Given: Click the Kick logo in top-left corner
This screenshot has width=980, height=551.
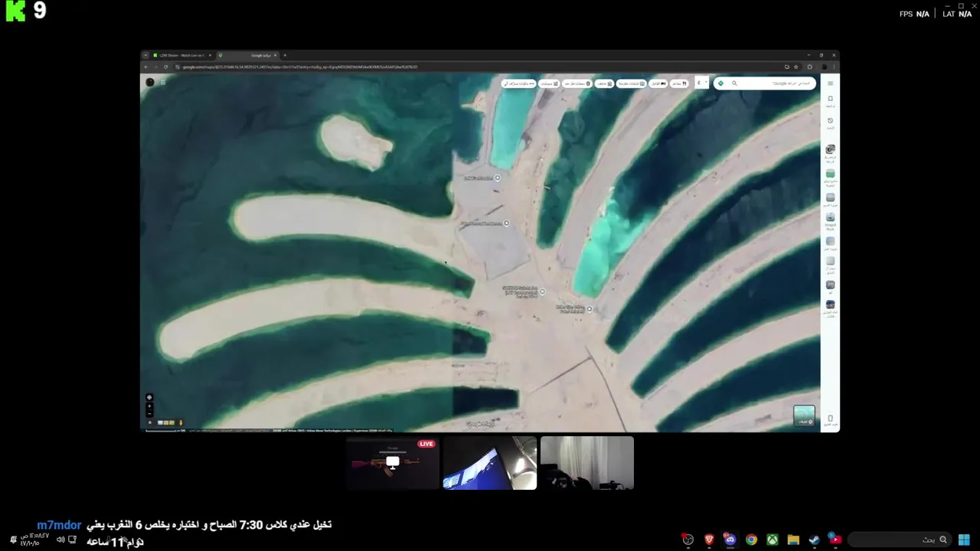Looking at the screenshot, I should click(x=16, y=11).
